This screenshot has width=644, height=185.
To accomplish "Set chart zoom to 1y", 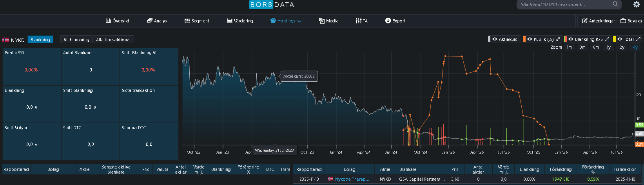I will click(609, 47).
